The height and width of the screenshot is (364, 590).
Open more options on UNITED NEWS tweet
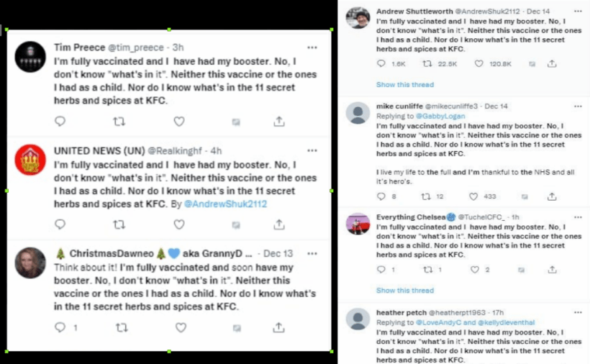(312, 150)
